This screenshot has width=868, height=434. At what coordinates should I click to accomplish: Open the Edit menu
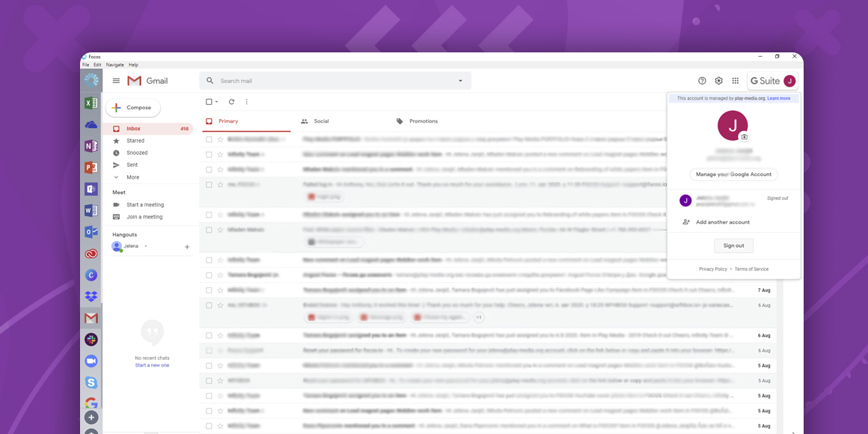(x=97, y=65)
